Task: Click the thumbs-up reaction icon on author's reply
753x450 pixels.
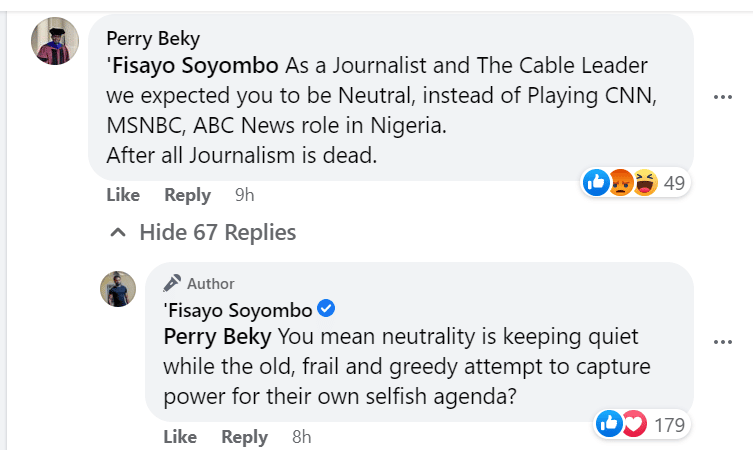Action: click(x=609, y=424)
